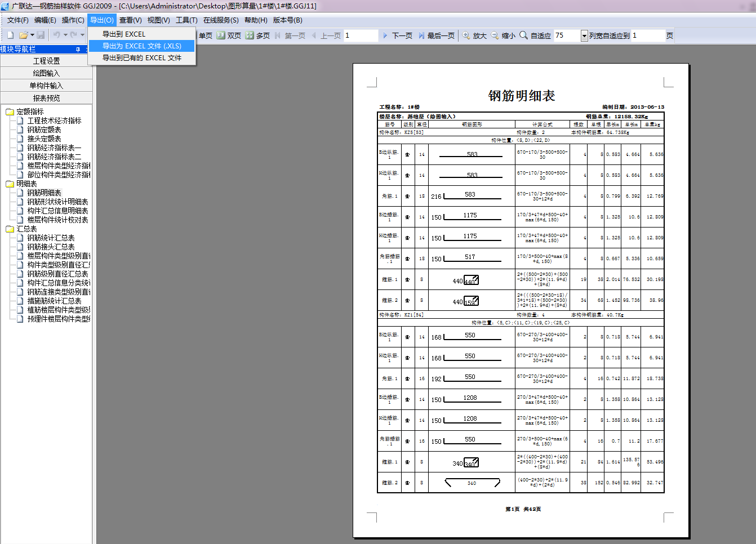Click the 单构件输入 navigation button
Viewport: 756px width, 544px height.
(x=46, y=86)
